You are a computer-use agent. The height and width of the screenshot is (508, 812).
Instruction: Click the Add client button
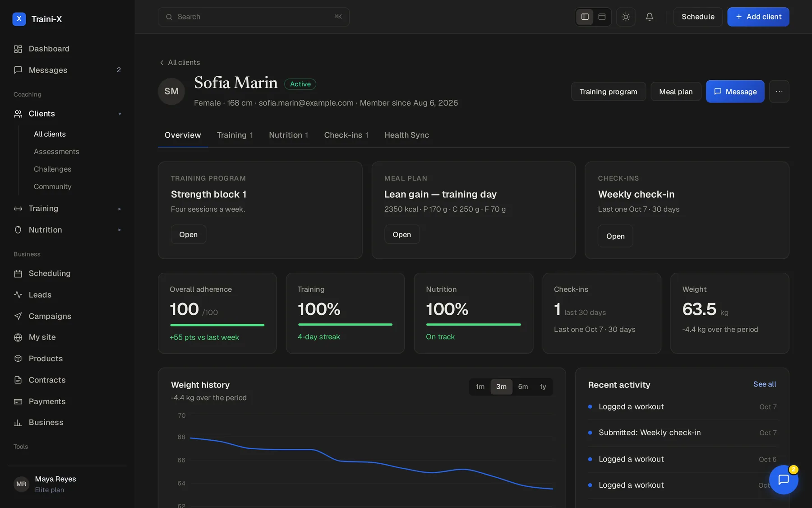[758, 17]
